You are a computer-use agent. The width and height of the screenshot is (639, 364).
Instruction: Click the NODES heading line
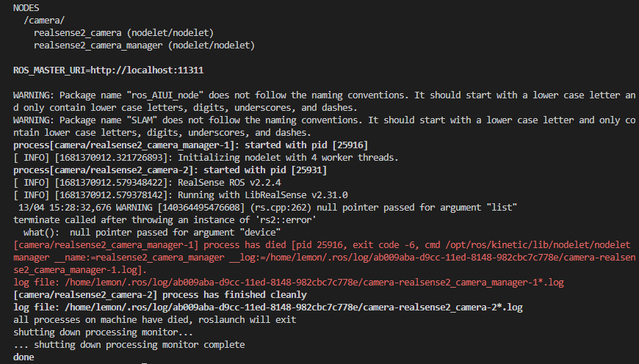point(26,8)
